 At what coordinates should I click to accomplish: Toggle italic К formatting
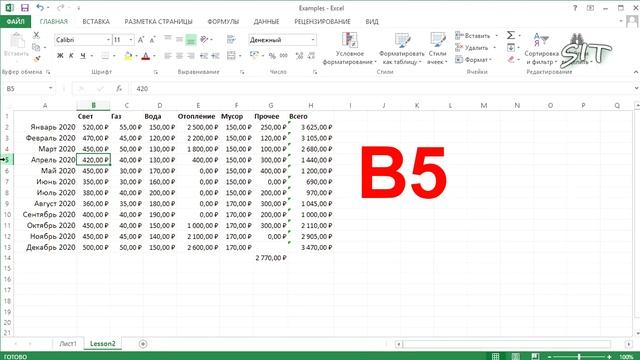71,56
